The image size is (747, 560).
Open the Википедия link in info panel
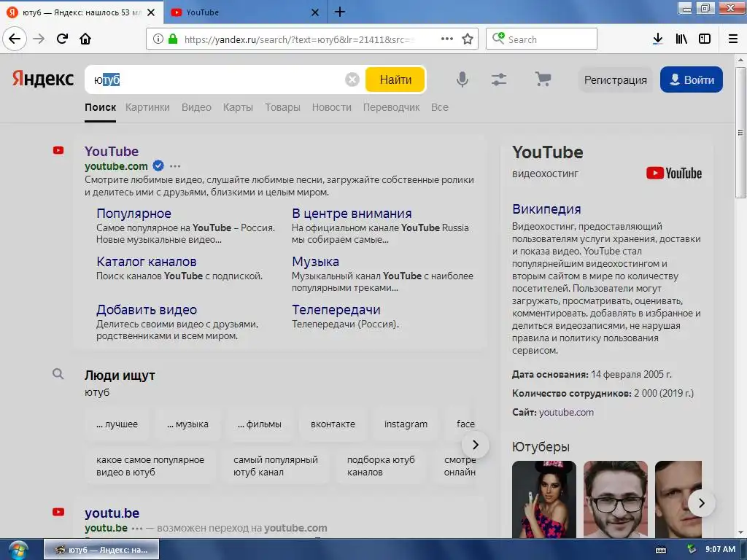point(546,209)
